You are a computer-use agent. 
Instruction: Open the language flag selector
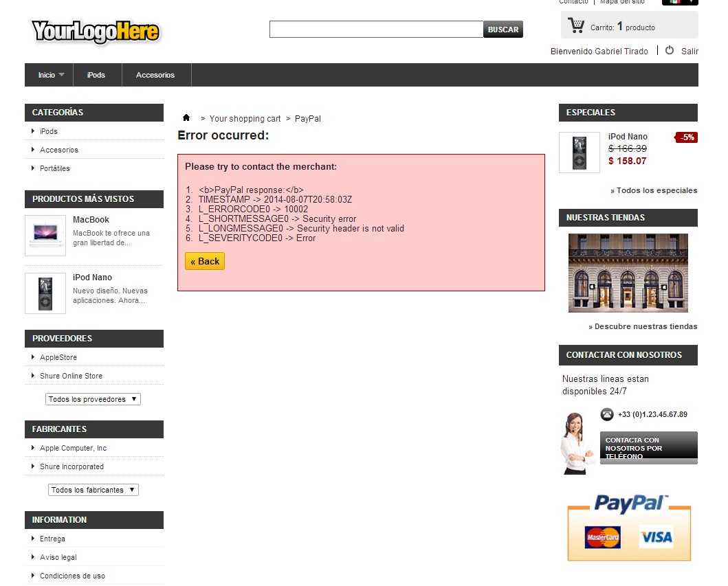click(680, 2)
